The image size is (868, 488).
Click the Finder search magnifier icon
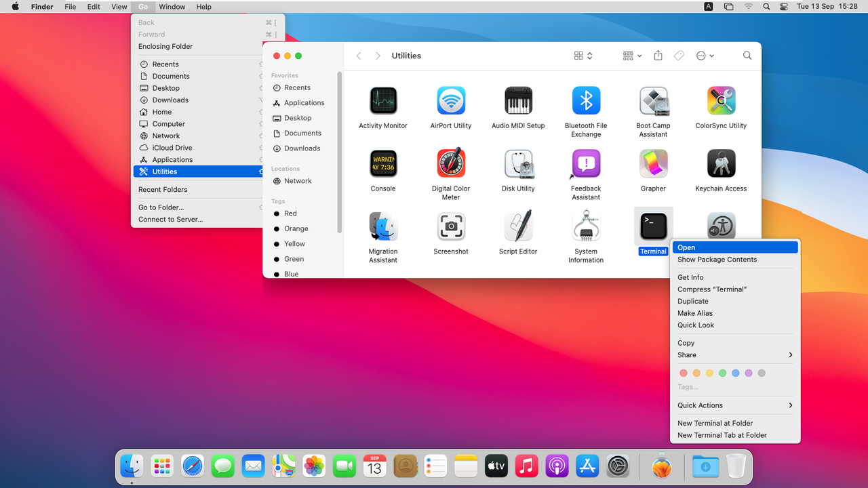tap(747, 56)
